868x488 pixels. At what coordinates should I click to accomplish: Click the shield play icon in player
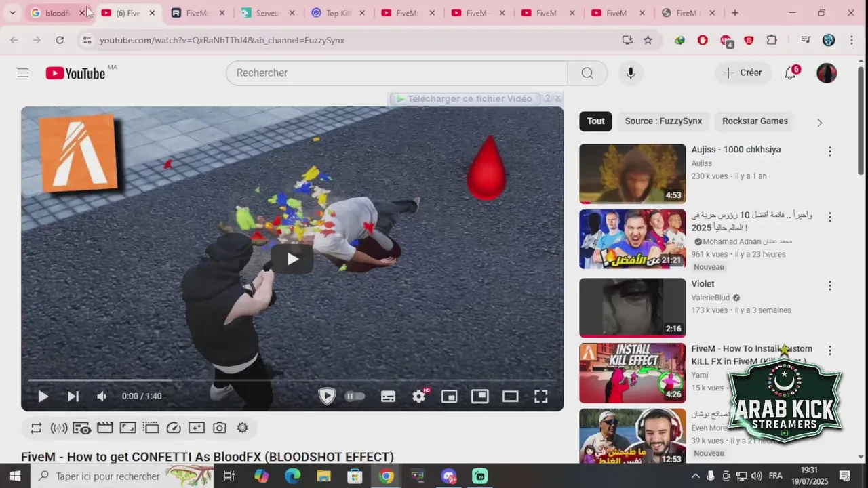click(x=327, y=396)
